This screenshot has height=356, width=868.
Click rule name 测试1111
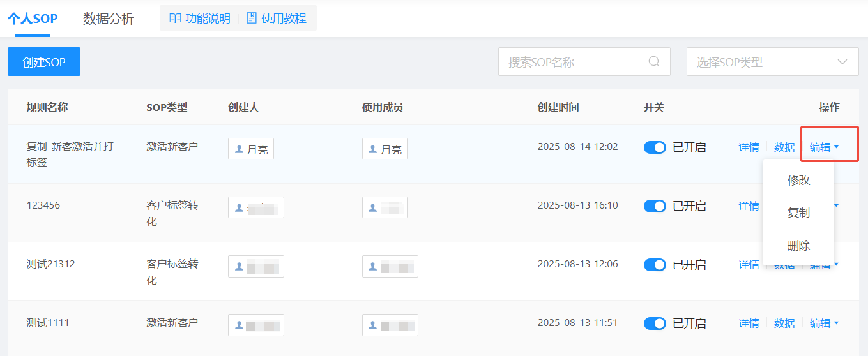(x=48, y=323)
